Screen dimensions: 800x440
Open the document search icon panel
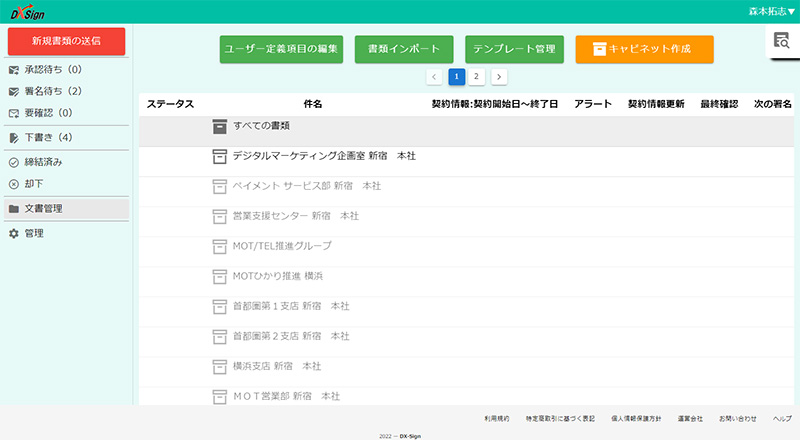pos(781,40)
